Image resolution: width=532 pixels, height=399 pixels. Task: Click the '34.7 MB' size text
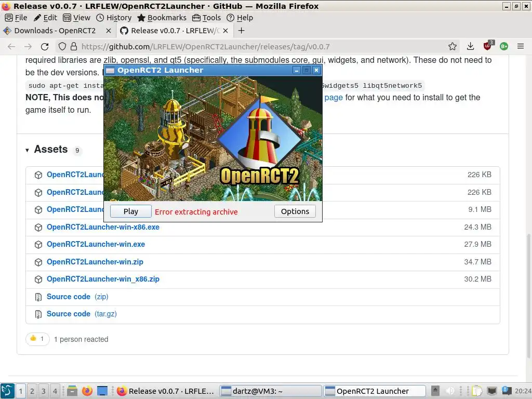click(478, 262)
